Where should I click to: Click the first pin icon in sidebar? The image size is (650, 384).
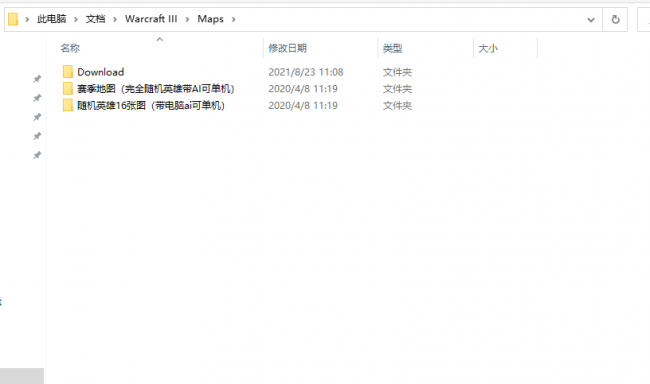click(x=37, y=79)
